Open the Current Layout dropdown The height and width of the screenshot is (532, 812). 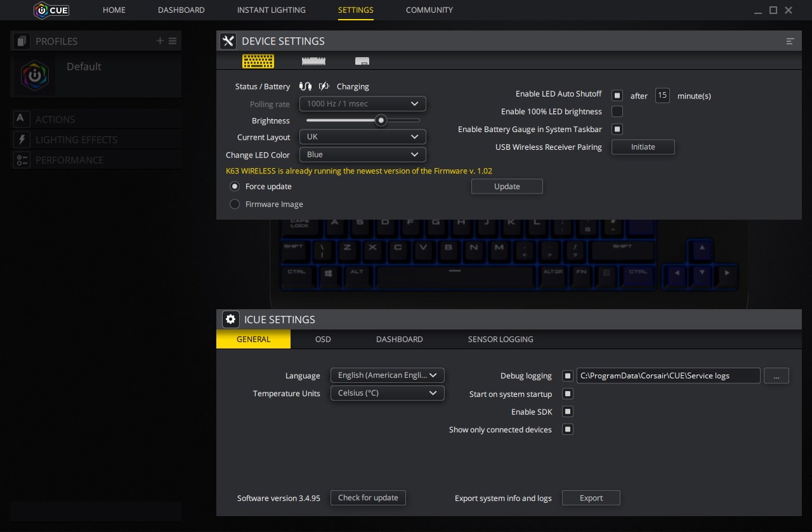point(362,137)
